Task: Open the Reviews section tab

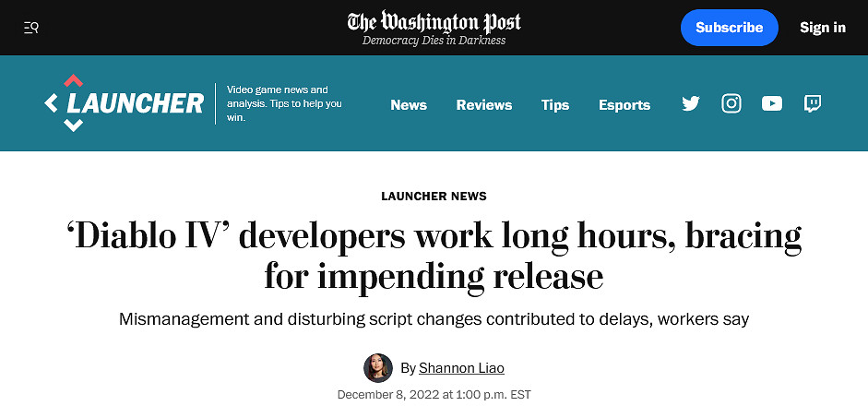Action: 484,104
